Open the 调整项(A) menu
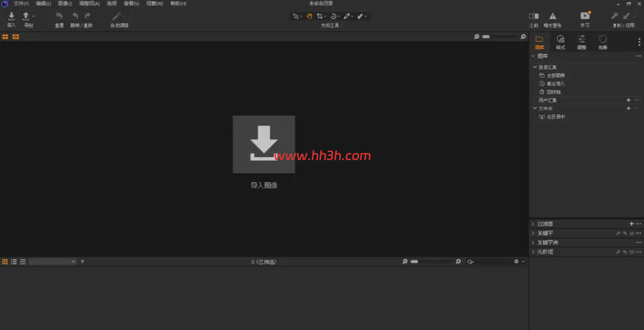Viewport: 644px width, 330px height. [89, 4]
